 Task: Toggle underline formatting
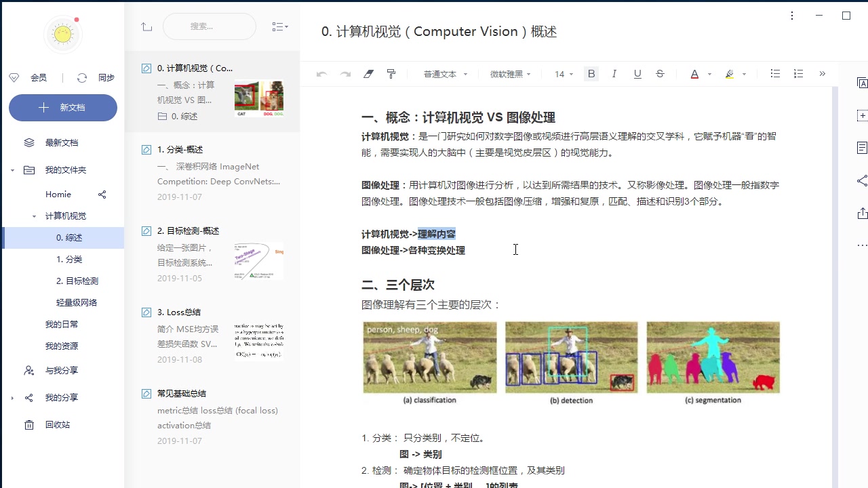pyautogui.click(x=637, y=74)
